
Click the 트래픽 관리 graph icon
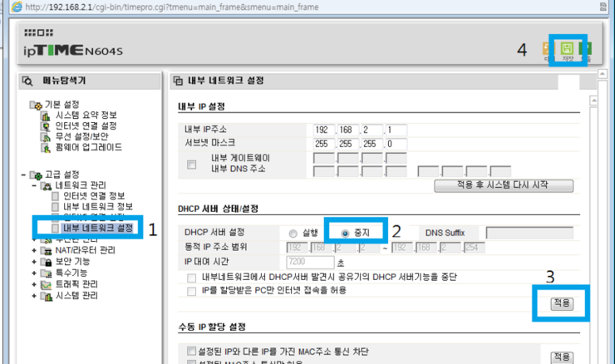click(x=46, y=284)
